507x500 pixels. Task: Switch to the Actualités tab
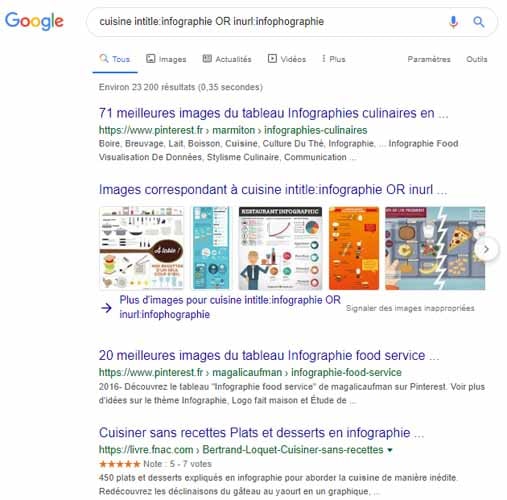click(x=227, y=59)
